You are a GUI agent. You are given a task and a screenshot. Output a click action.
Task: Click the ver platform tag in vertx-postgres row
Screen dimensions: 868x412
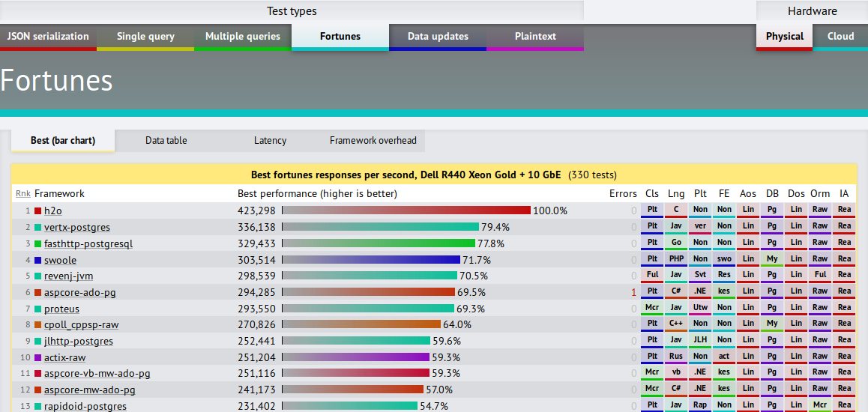(700, 227)
